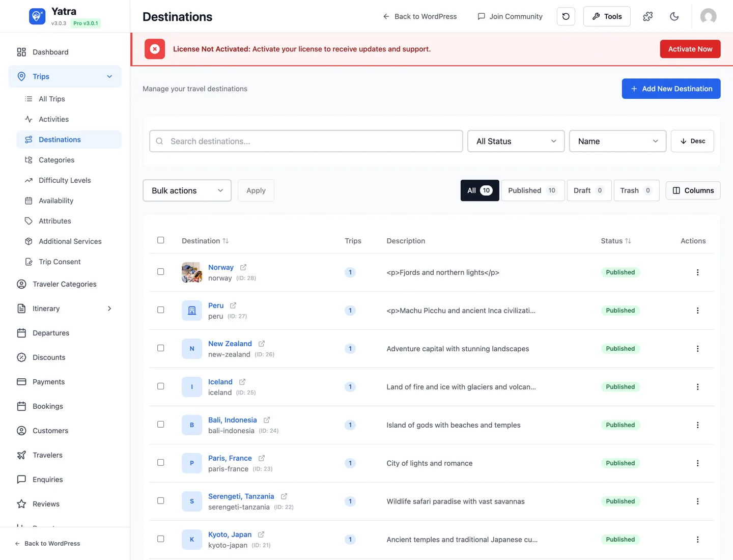Expand the Itinerary sidebar submenu chevron

point(109,309)
